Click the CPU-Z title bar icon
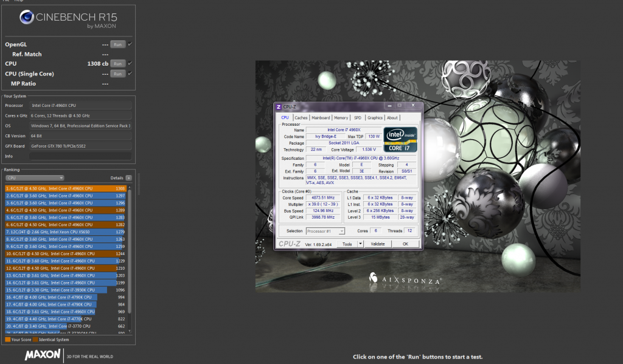 pyautogui.click(x=279, y=107)
